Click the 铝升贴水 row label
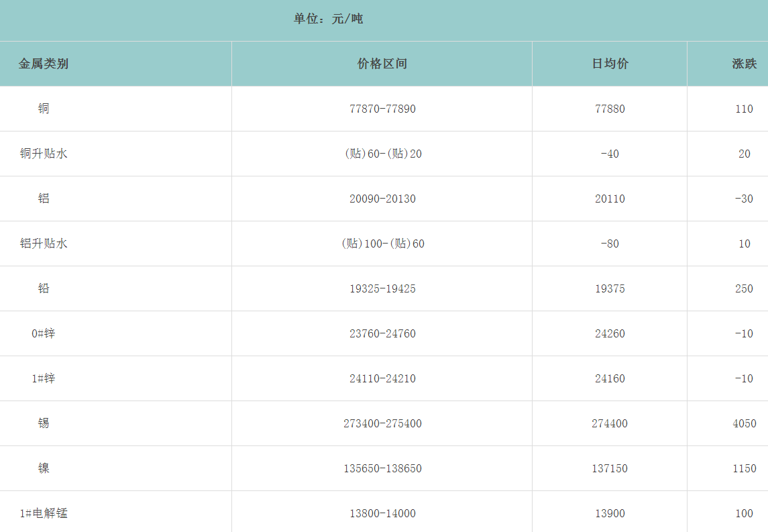The height and width of the screenshot is (532, 768). click(44, 244)
